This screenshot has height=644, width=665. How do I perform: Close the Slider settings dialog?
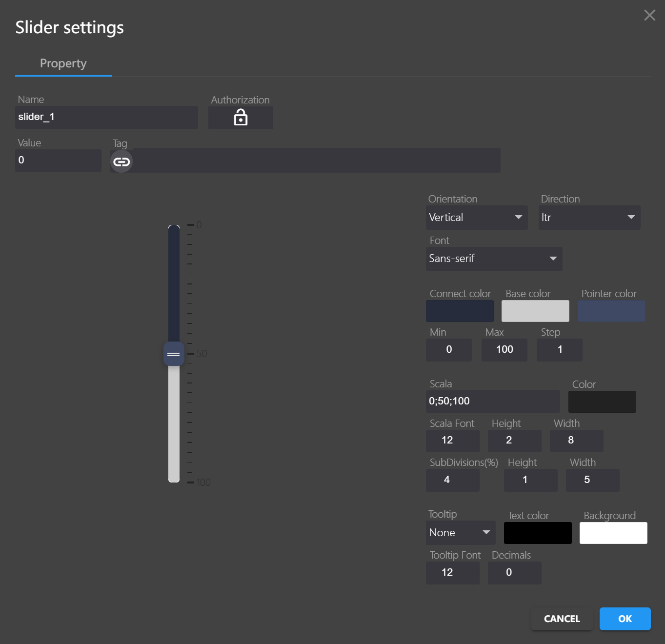pyautogui.click(x=649, y=15)
